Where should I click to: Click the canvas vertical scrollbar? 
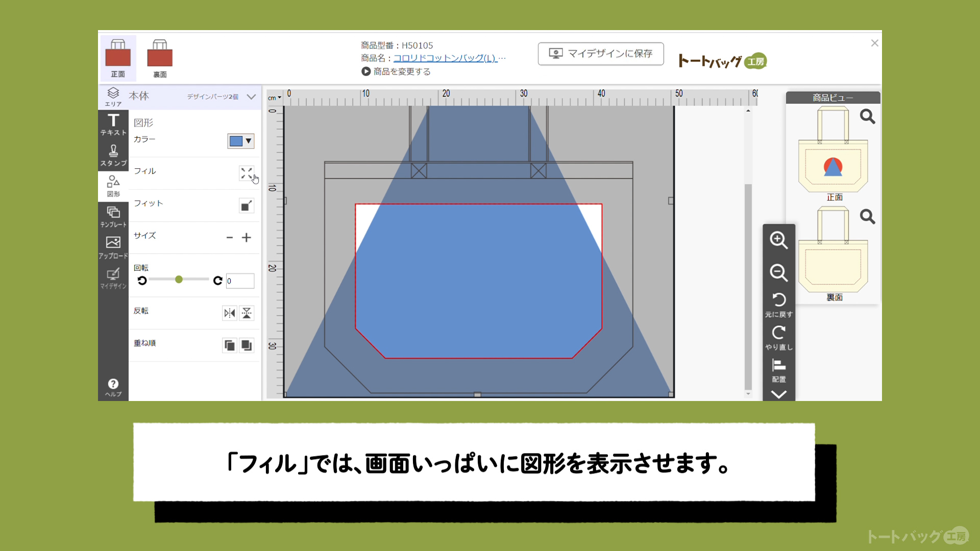[x=748, y=287]
